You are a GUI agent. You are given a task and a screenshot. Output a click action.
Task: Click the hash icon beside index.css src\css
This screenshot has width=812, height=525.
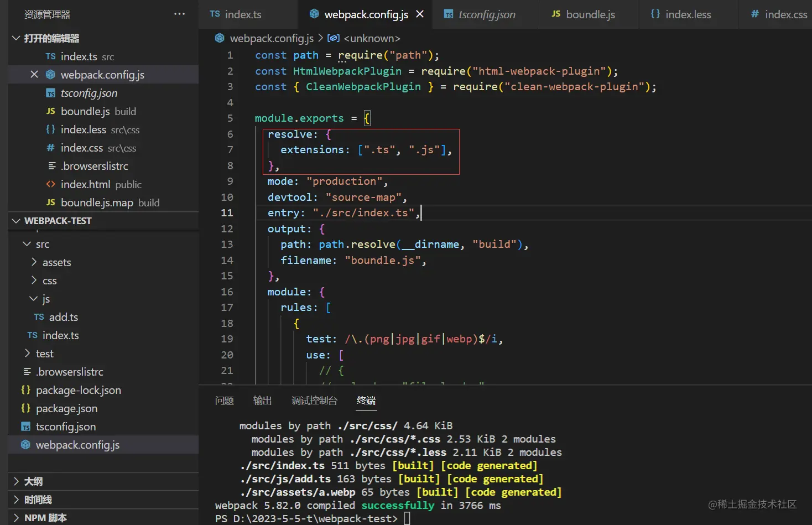point(50,148)
